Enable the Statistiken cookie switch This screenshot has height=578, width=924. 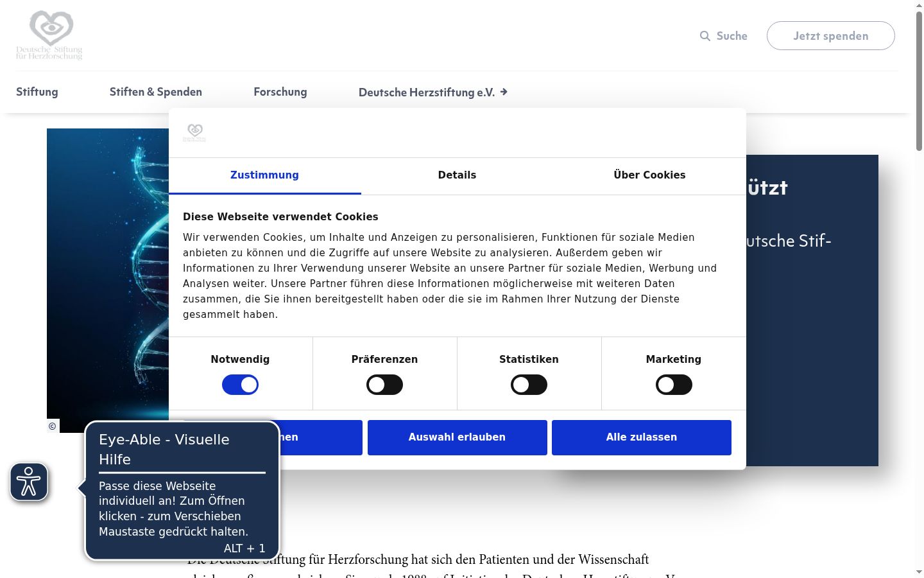pyautogui.click(x=529, y=385)
